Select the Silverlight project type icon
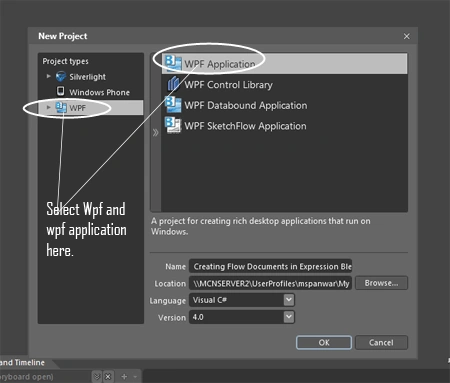The width and height of the screenshot is (450, 383). tap(61, 77)
